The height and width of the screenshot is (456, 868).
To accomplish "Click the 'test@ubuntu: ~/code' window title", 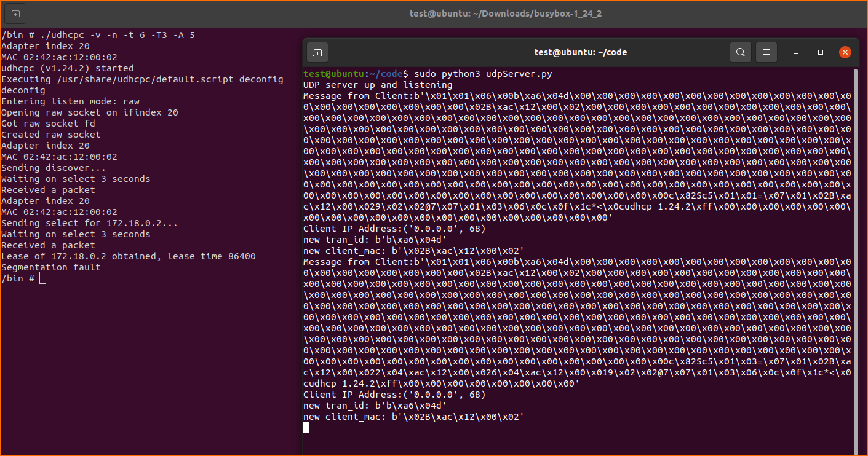I will coord(581,52).
